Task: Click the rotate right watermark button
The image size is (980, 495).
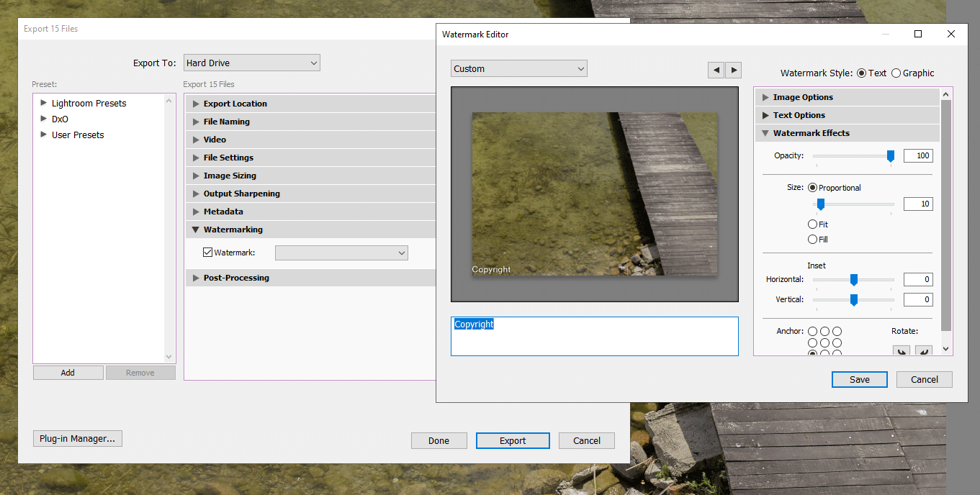Action: click(x=922, y=351)
